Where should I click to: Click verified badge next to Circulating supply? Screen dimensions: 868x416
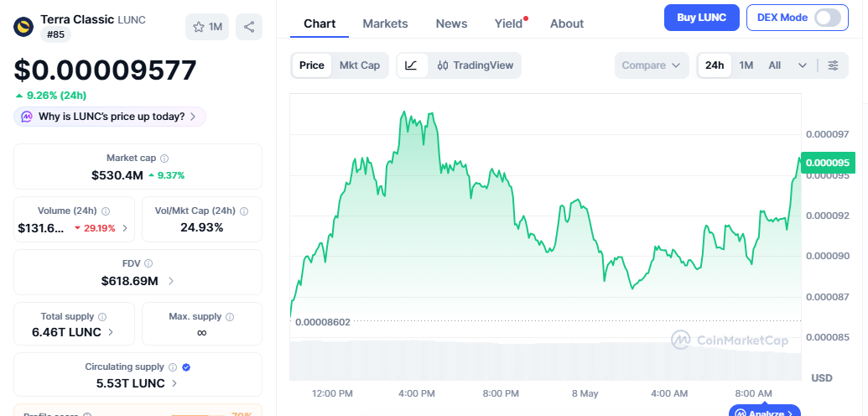coord(186,367)
